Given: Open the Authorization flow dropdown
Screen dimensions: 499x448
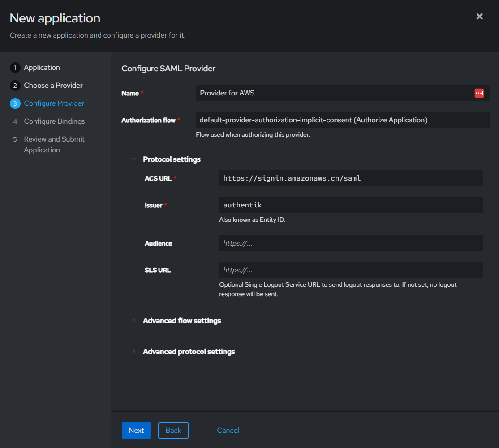Looking at the screenshot, I should click(343, 120).
